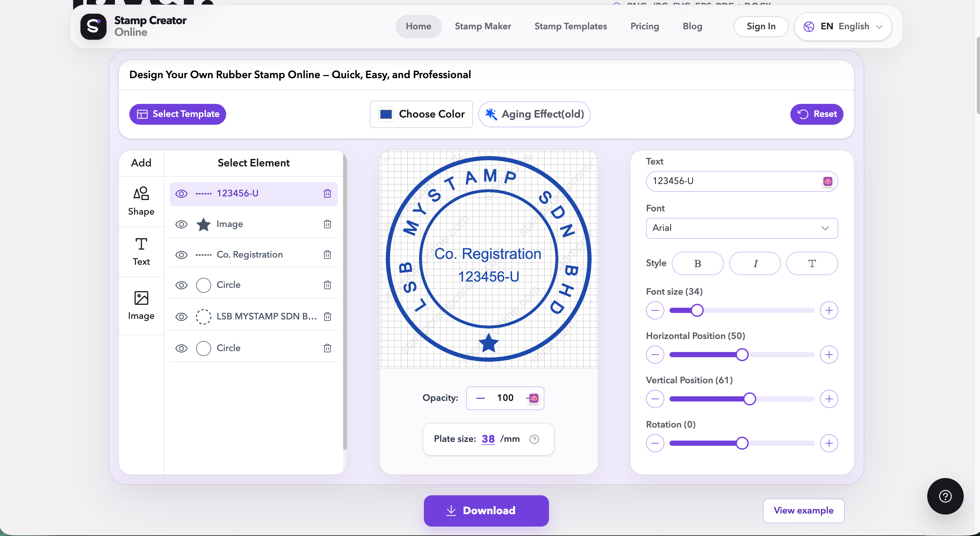Image resolution: width=980 pixels, height=536 pixels.
Task: Click the Text input field with 123456-U
Action: click(x=742, y=181)
